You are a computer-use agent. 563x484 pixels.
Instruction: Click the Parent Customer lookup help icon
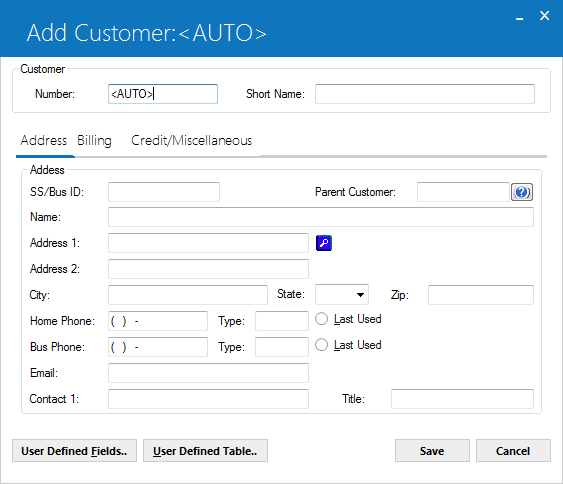(x=522, y=192)
